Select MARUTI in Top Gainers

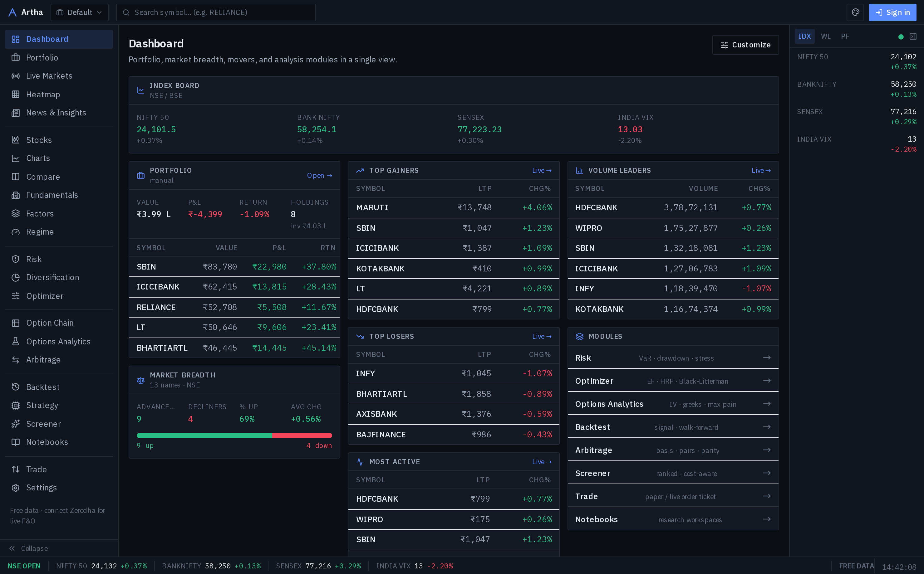point(454,208)
